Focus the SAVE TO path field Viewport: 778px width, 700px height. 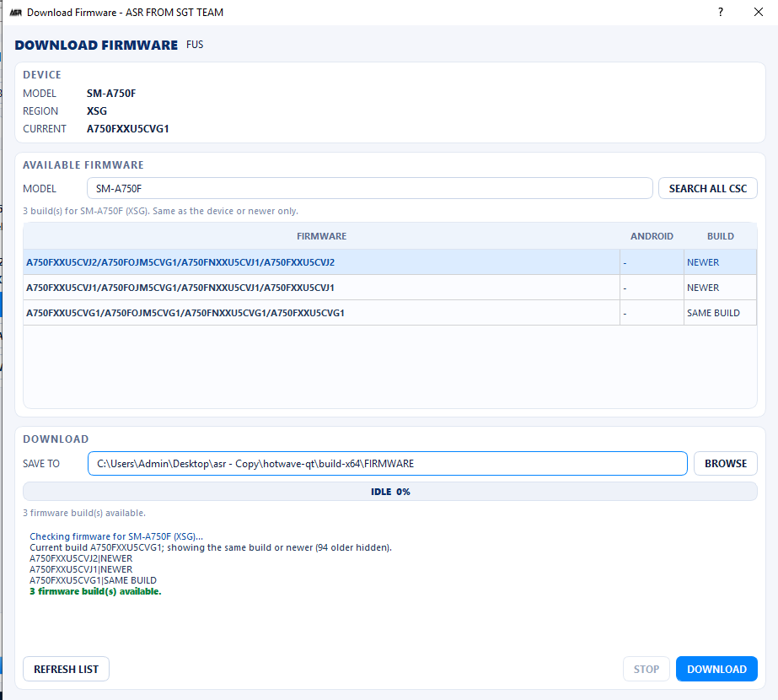click(x=388, y=463)
